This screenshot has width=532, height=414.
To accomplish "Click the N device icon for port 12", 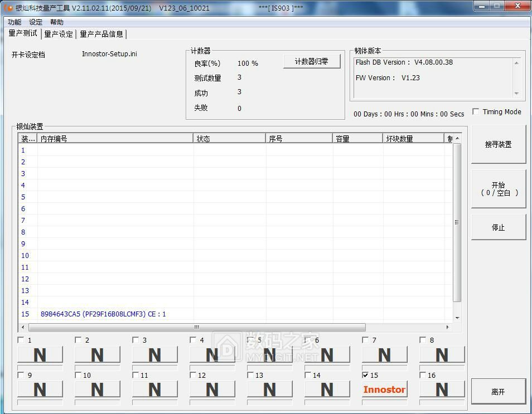I will 212,389.
